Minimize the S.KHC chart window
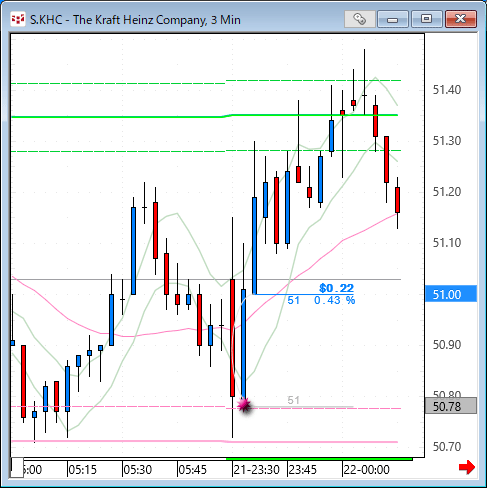The height and width of the screenshot is (488, 487). (393, 19)
